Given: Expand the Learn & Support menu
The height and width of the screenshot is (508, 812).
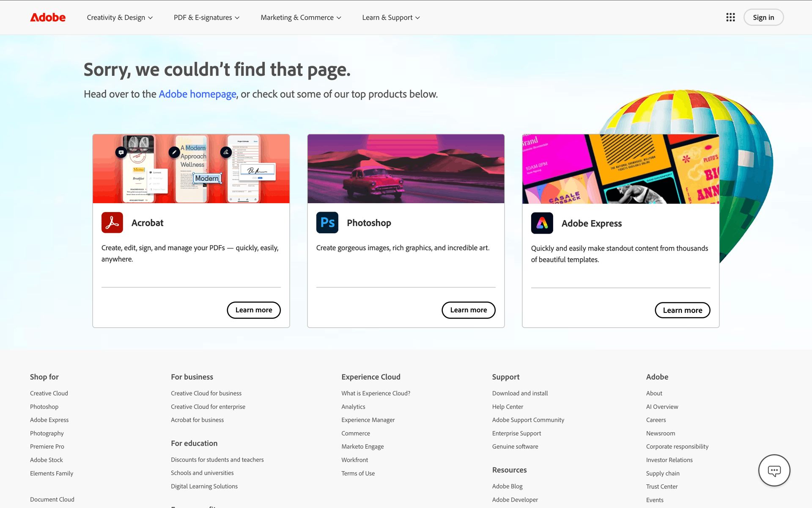Looking at the screenshot, I should (391, 17).
